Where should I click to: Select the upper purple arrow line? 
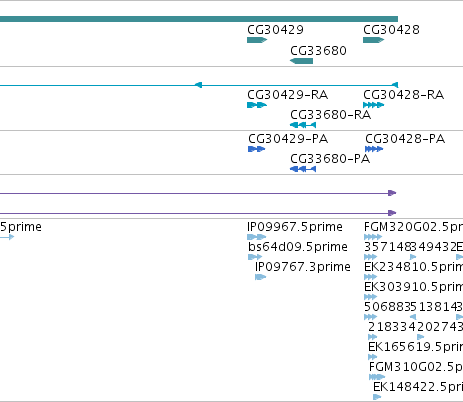coord(198,193)
